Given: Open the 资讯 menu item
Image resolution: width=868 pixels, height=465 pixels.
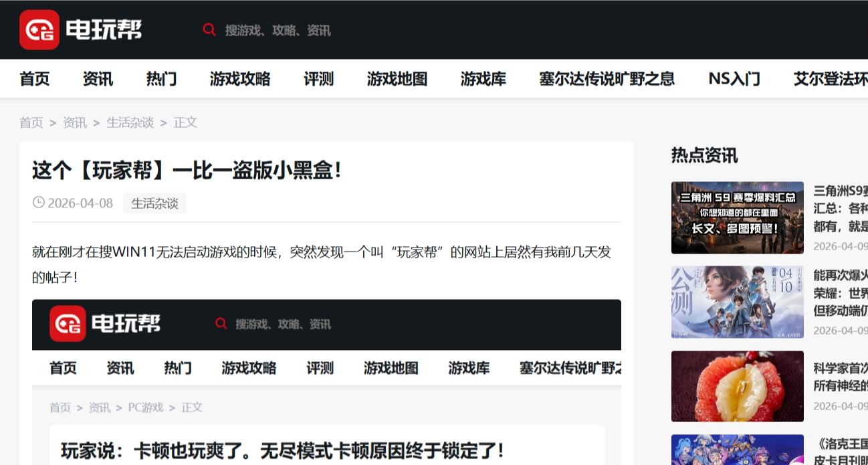Looking at the screenshot, I should coord(97,79).
